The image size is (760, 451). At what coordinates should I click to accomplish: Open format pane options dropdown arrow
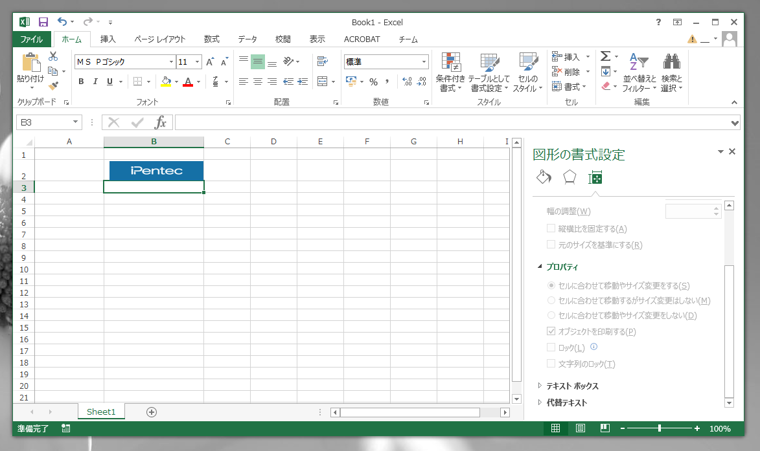coord(720,152)
